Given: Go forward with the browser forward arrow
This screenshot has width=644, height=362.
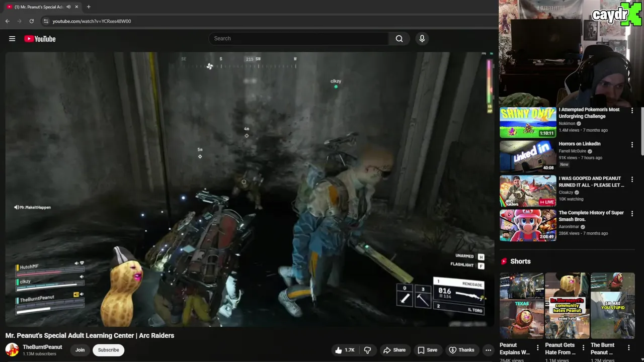Looking at the screenshot, I should coord(19,21).
